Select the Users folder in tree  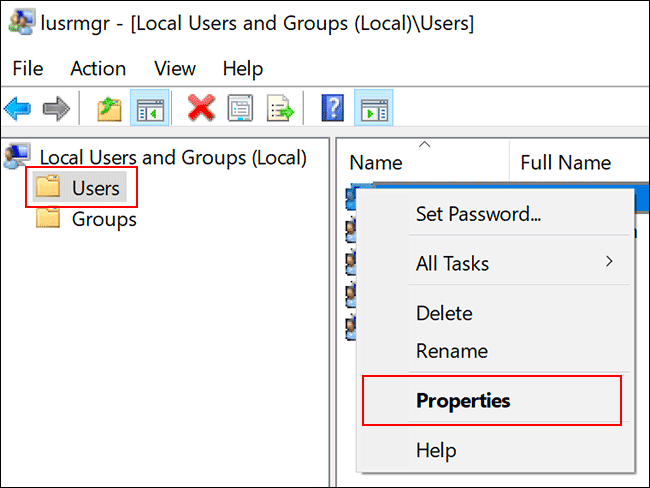tap(95, 187)
